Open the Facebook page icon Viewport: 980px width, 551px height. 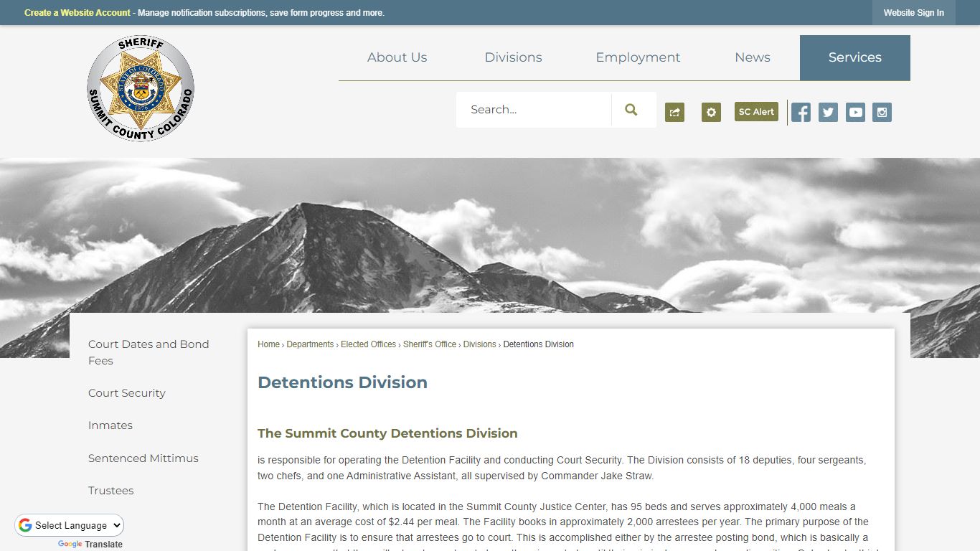tap(800, 112)
